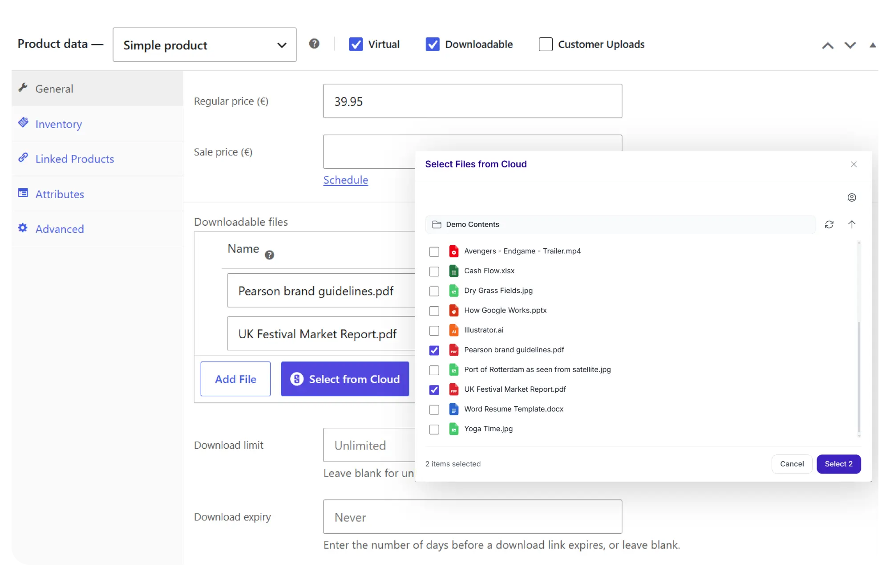The height and width of the screenshot is (588, 890).
Task: Click the How Google Works.pptx file icon
Action: [x=453, y=311]
